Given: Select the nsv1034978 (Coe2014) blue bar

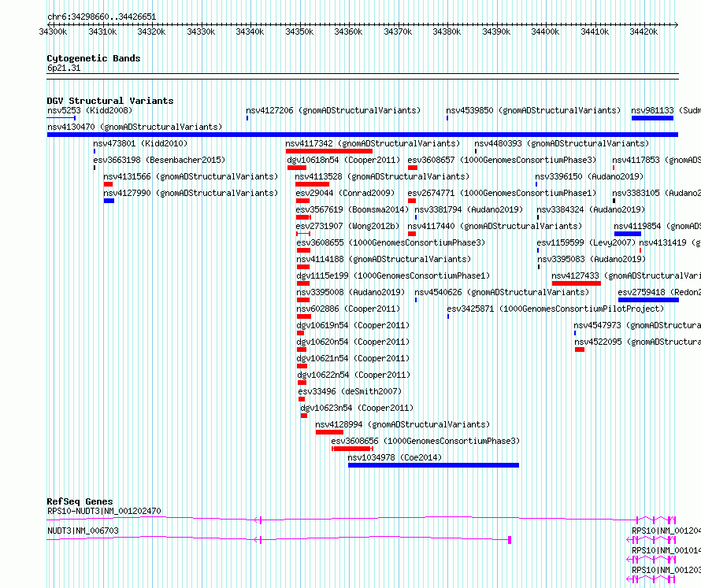Looking at the screenshot, I should pyautogui.click(x=434, y=465).
